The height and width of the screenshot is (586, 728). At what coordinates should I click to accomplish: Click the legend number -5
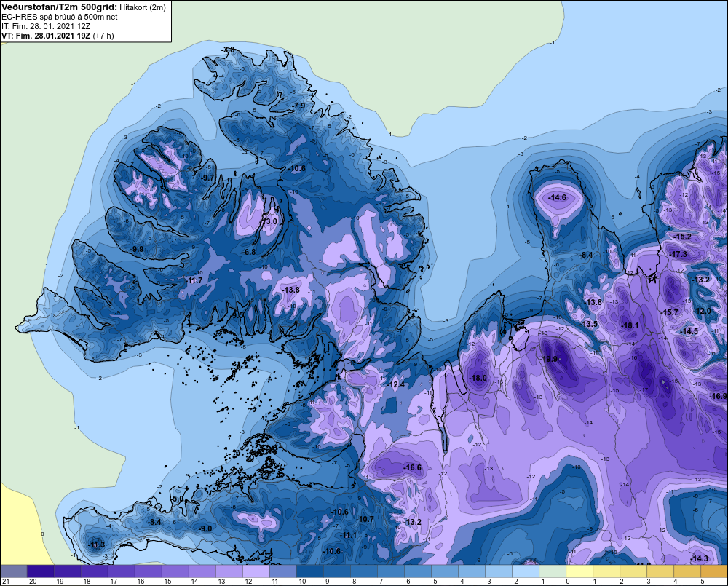[435, 582]
